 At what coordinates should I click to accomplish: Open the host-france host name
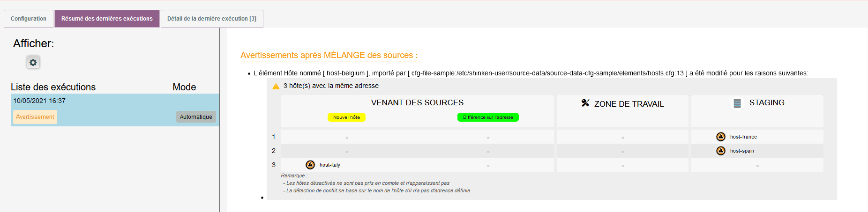pos(743,137)
